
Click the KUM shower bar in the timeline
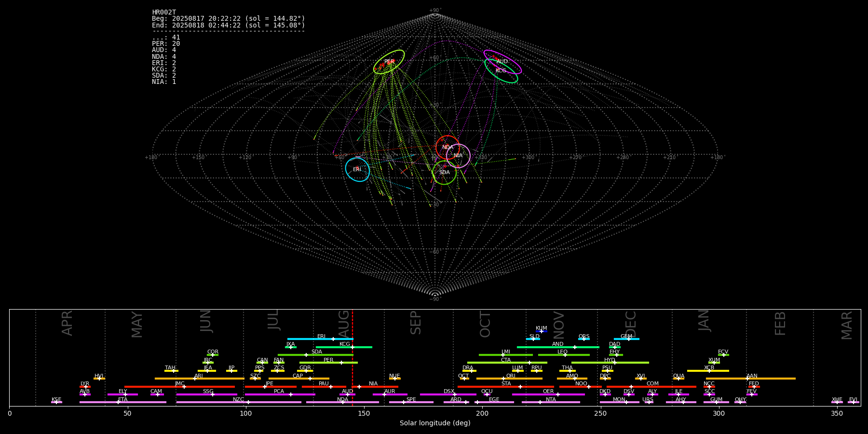coord(542,331)
